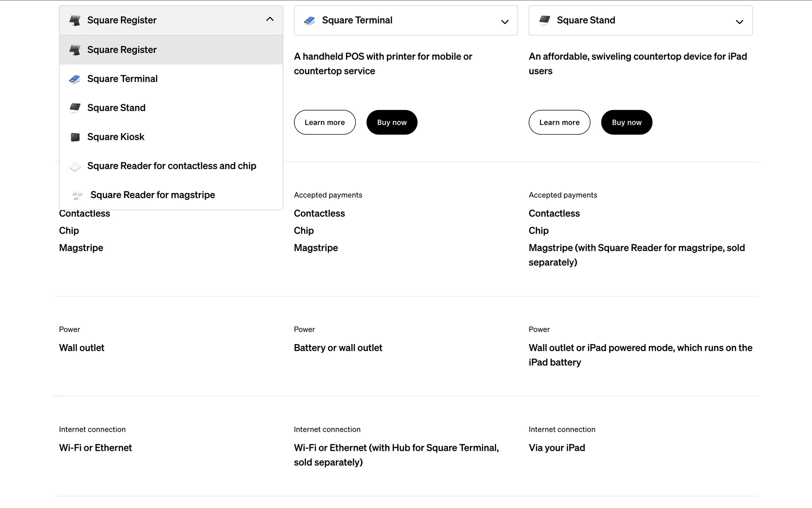This screenshot has height=508, width=812.
Task: Choose Square Reader for magstripe option
Action: [153, 195]
